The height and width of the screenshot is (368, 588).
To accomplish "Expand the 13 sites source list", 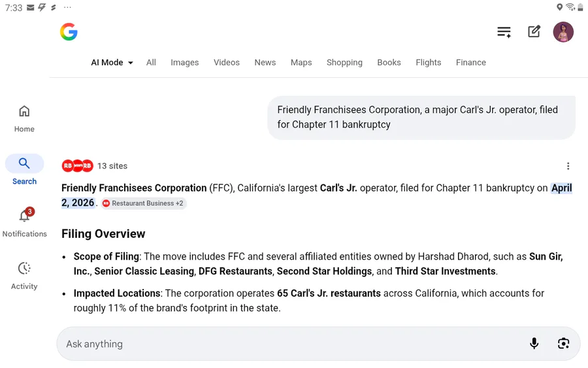I will pyautogui.click(x=95, y=166).
